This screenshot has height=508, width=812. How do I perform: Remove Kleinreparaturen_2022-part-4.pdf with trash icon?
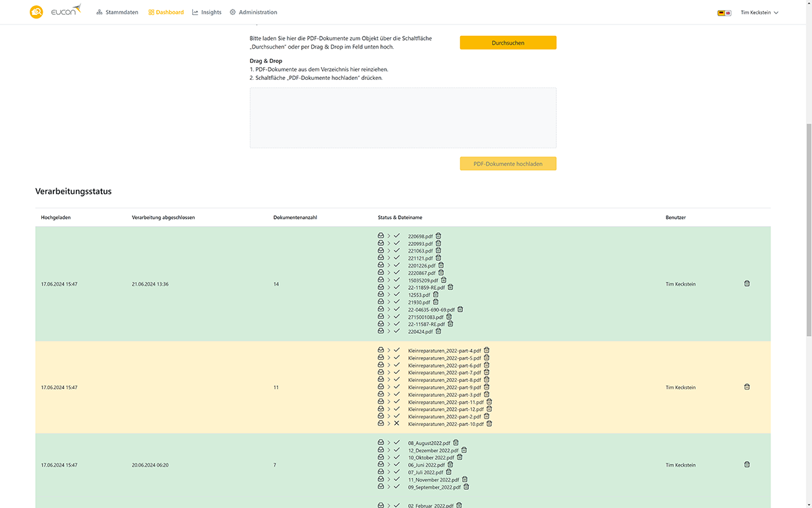[487, 350]
